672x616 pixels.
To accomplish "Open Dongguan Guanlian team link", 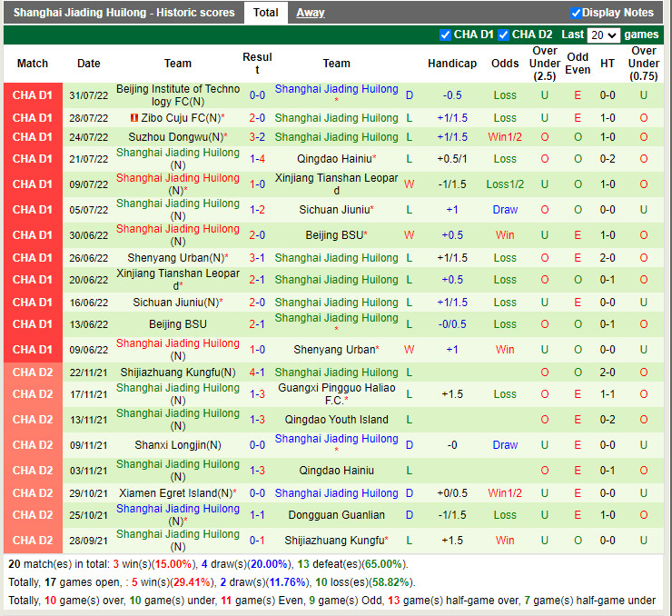I will click(x=336, y=515).
